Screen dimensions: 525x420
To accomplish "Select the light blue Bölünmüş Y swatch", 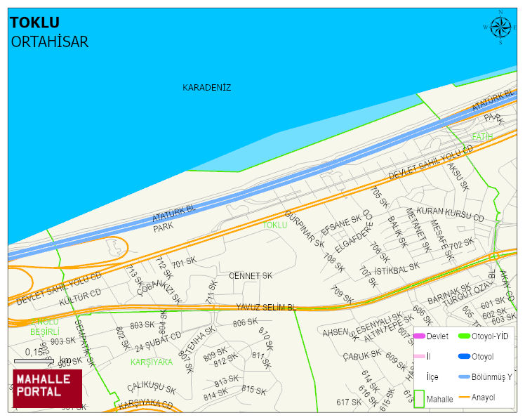I will tap(464, 377).
